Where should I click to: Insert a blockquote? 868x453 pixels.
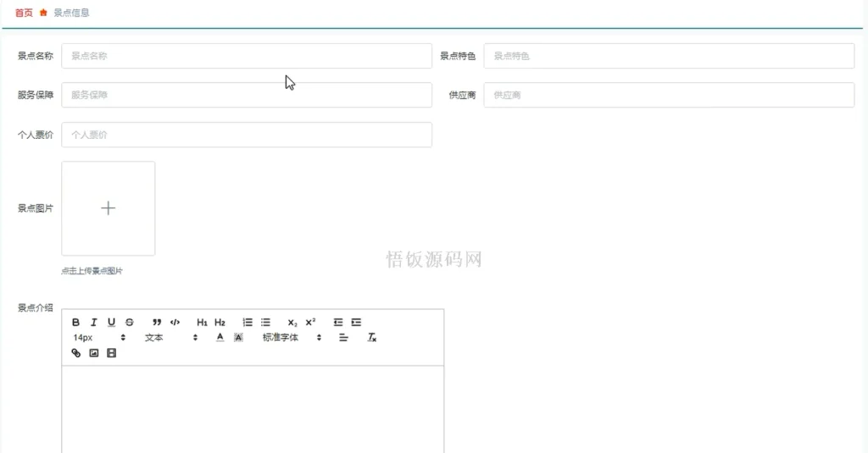coord(157,322)
